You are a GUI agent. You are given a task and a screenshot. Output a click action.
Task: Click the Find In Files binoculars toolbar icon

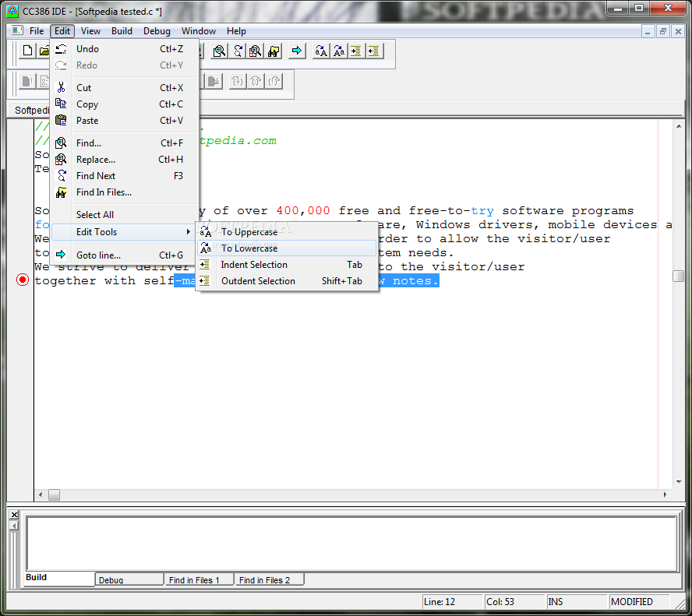(274, 51)
